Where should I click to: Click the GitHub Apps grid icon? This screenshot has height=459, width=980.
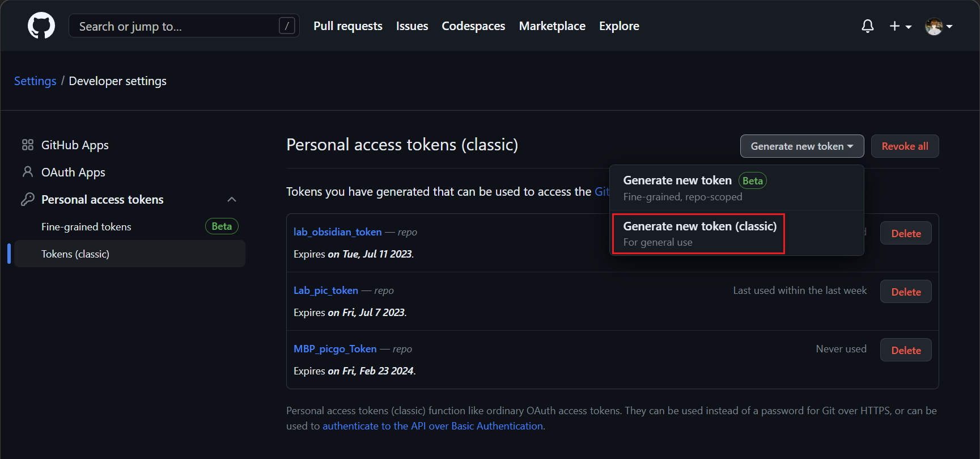pos(27,145)
